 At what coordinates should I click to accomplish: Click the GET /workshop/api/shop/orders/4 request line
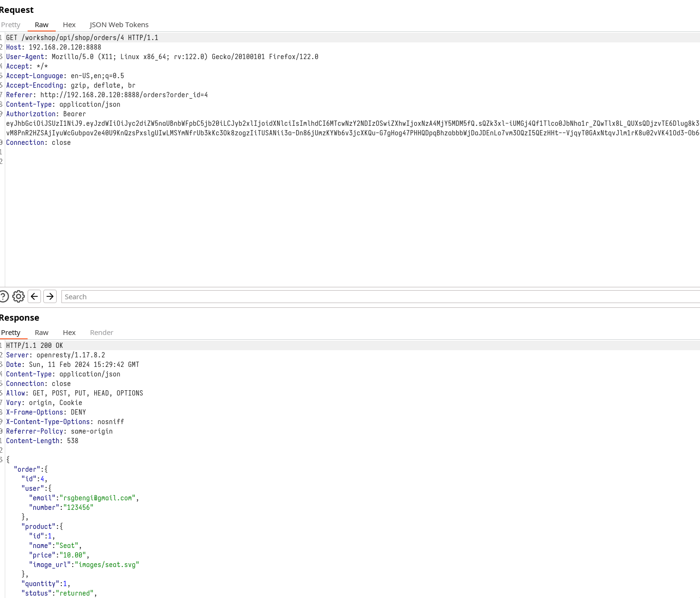82,38
